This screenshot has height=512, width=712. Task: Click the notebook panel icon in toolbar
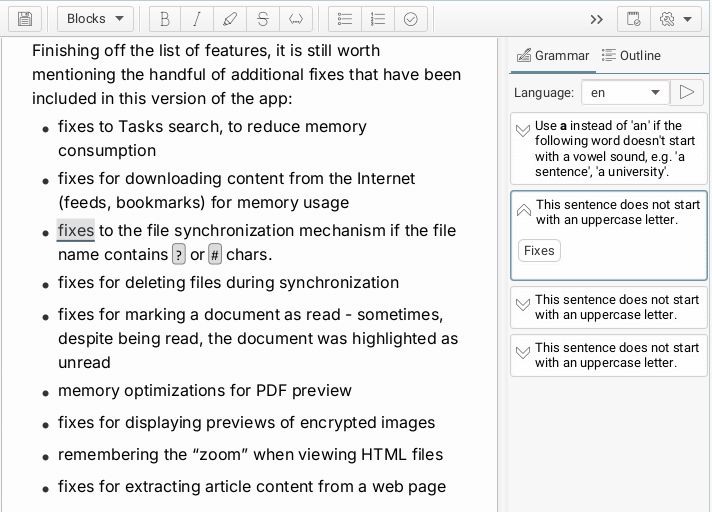point(632,19)
